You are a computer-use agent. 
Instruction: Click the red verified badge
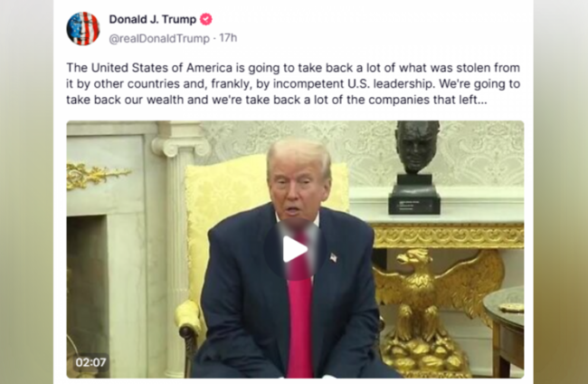click(x=206, y=19)
